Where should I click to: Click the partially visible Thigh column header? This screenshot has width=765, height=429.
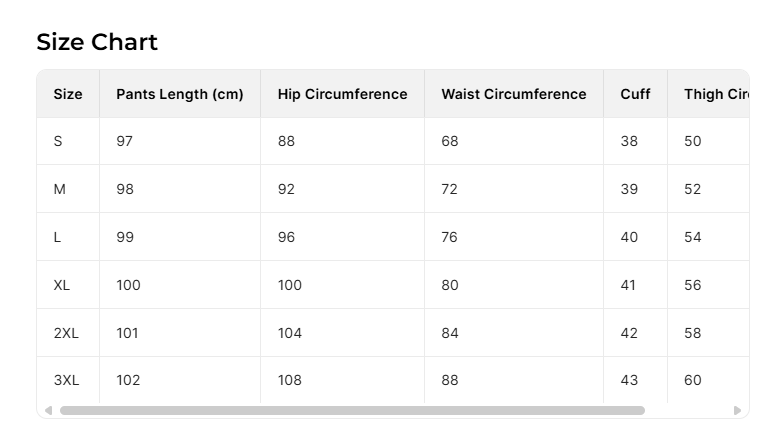(716, 94)
